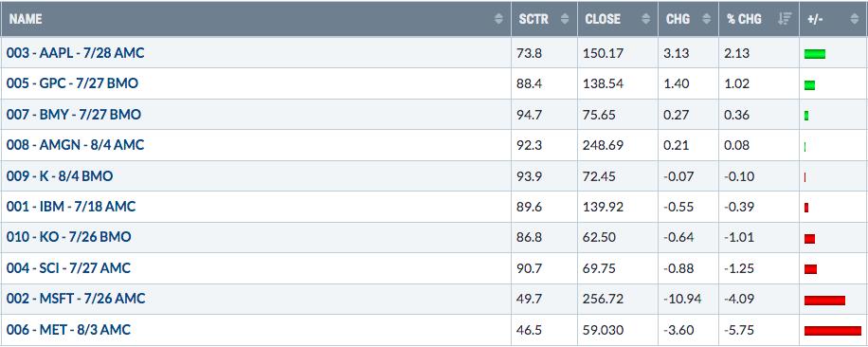This screenshot has width=868, height=347.
Task: Toggle % CHG descending sort icon
Action: pos(785,19)
